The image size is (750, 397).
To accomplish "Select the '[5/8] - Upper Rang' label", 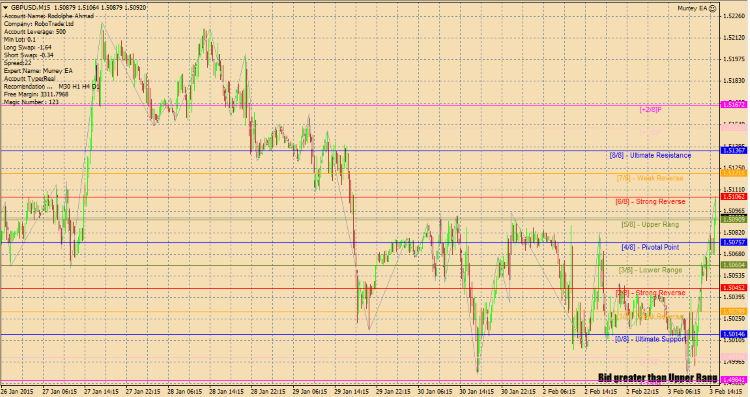I will click(650, 224).
